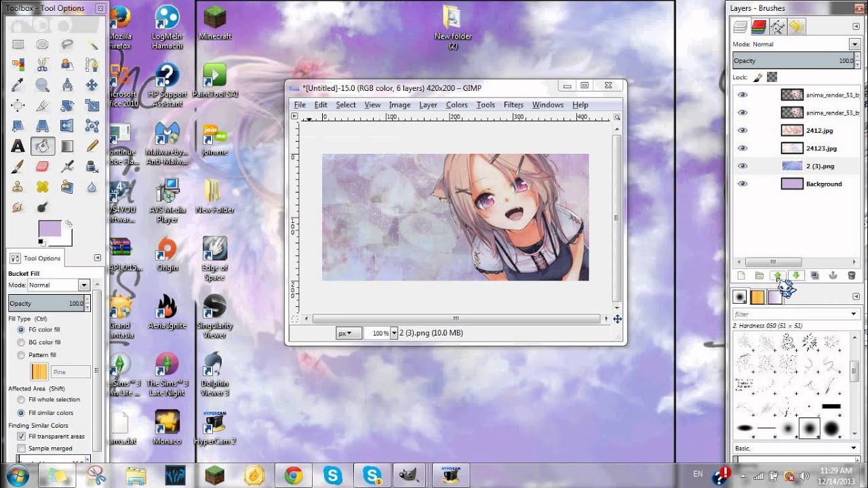
Task: Open the File menu
Action: (300, 105)
